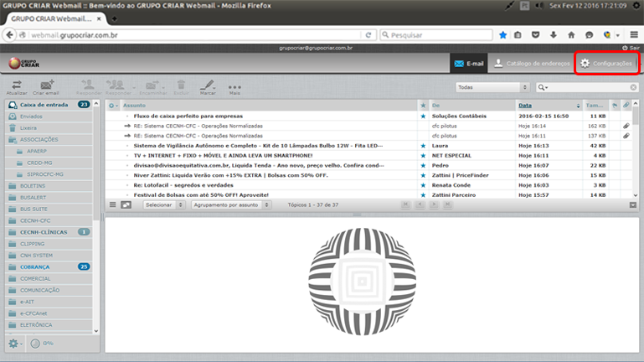This screenshot has height=362, width=644.
Task: Reload the page in Firefox
Action: (x=368, y=35)
